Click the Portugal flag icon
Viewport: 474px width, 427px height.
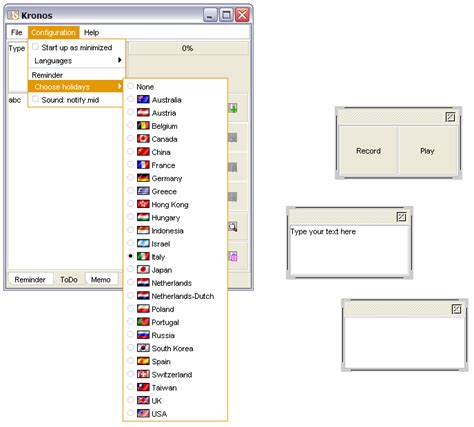[x=143, y=322]
